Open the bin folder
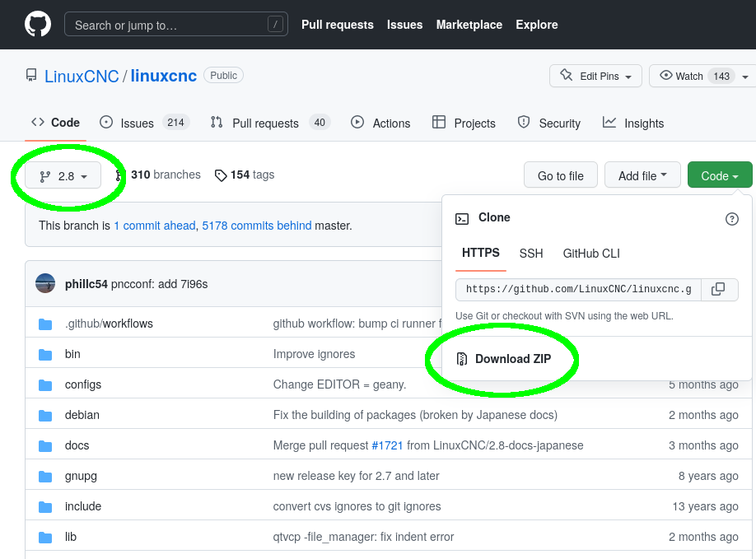Viewport: 756px width, 559px height. coord(72,354)
